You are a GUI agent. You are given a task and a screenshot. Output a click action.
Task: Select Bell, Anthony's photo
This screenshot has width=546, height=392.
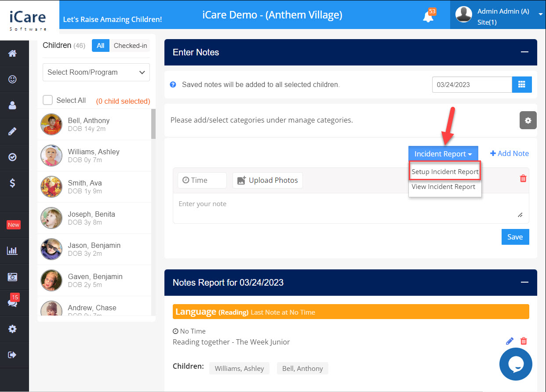click(x=51, y=124)
